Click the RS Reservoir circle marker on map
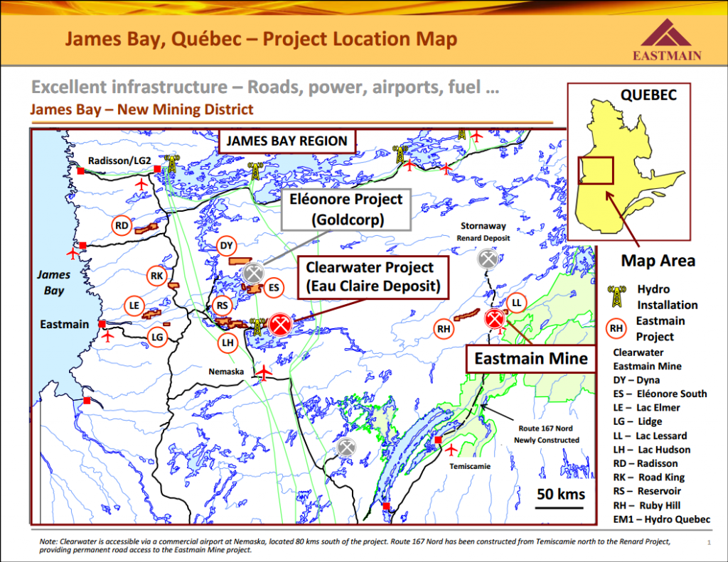Screen dimensions: 728x562 (x=223, y=306)
